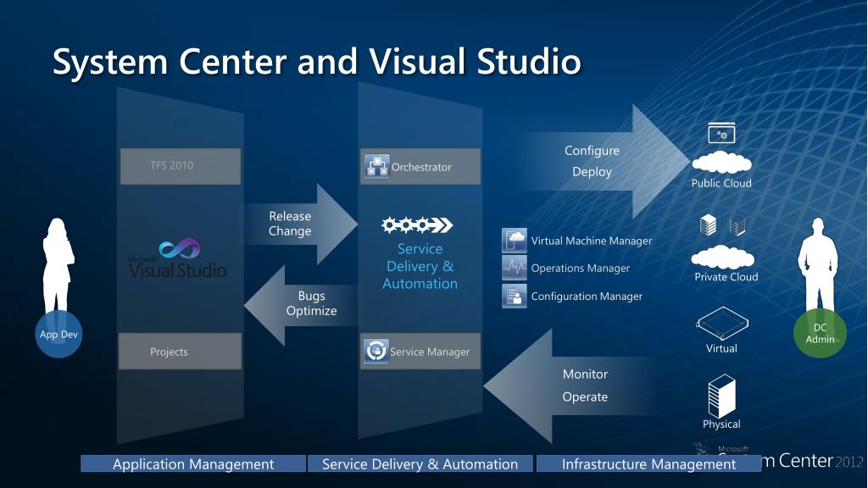Open the Service Delivery & Automation tab
Viewport: 868px width, 488px height.
coord(420,463)
